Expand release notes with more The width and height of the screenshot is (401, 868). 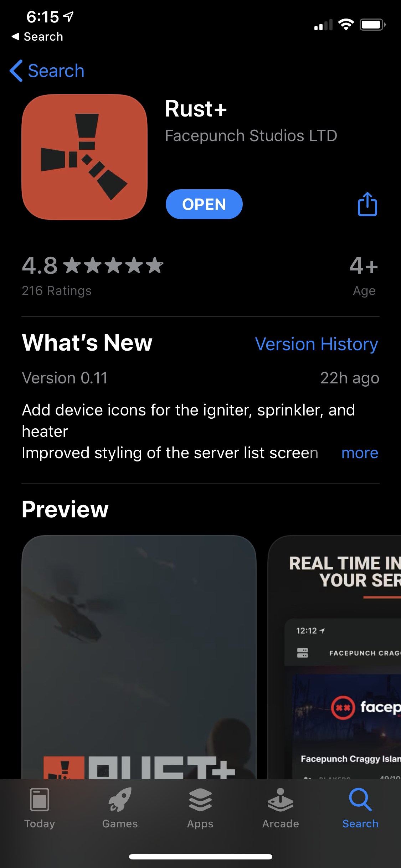coord(360,453)
